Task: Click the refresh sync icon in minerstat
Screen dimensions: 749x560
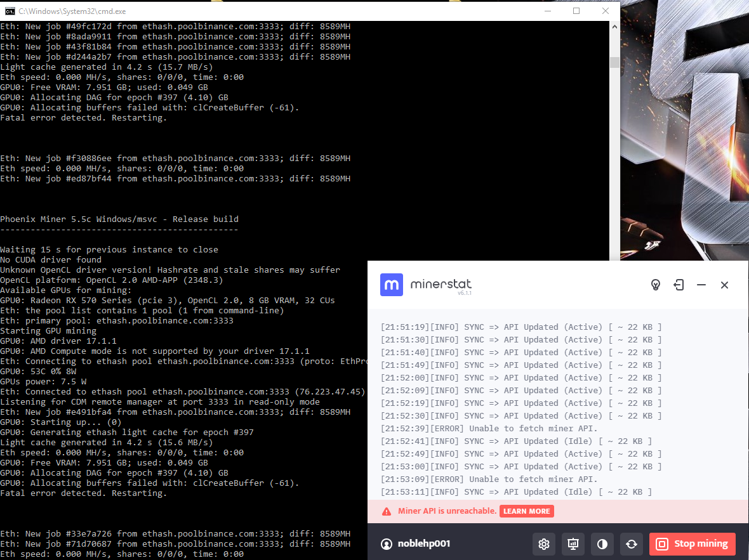Action: click(x=632, y=544)
